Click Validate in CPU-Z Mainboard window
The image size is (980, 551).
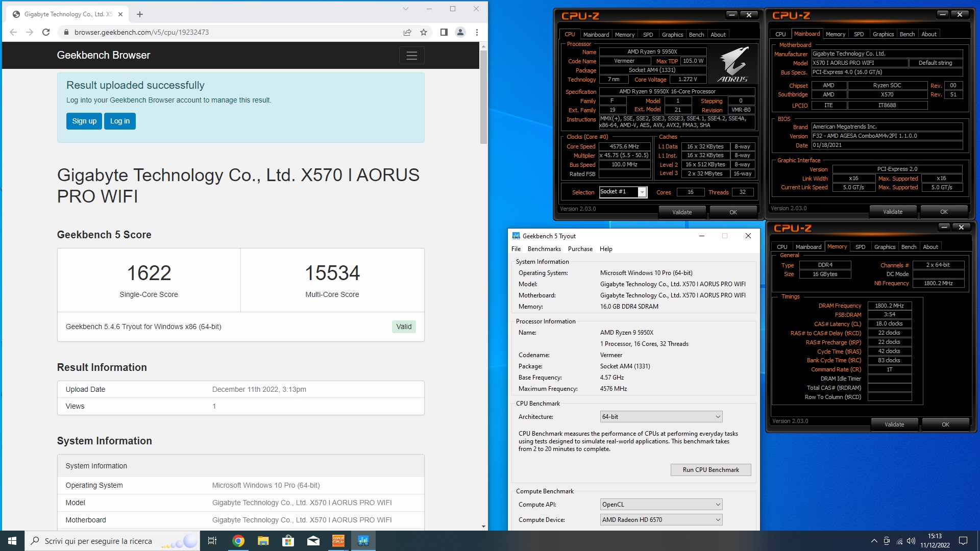pyautogui.click(x=893, y=212)
